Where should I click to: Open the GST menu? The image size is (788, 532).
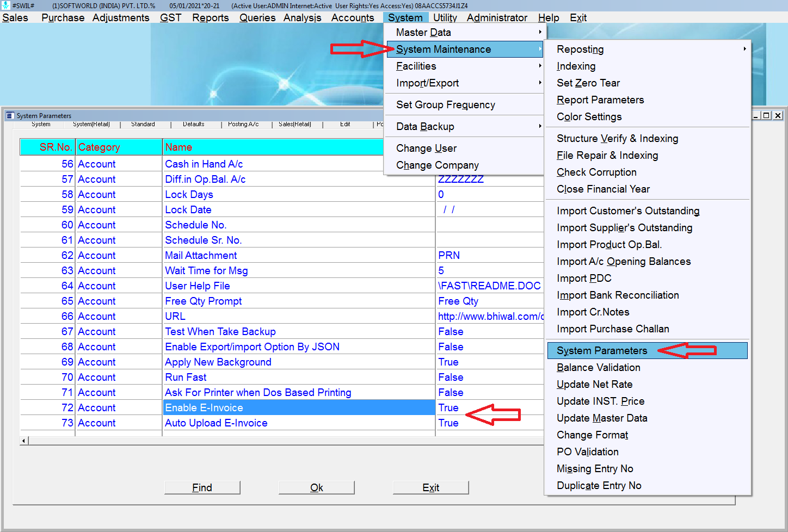tap(170, 17)
